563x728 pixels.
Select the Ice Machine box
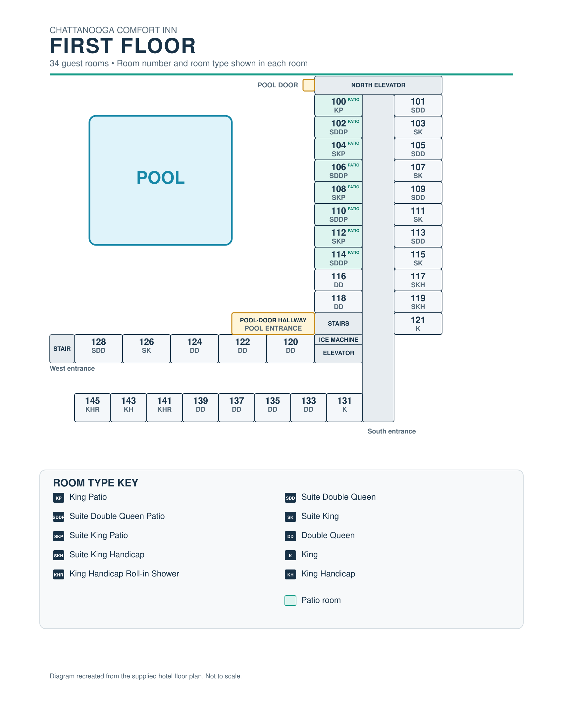click(x=338, y=340)
